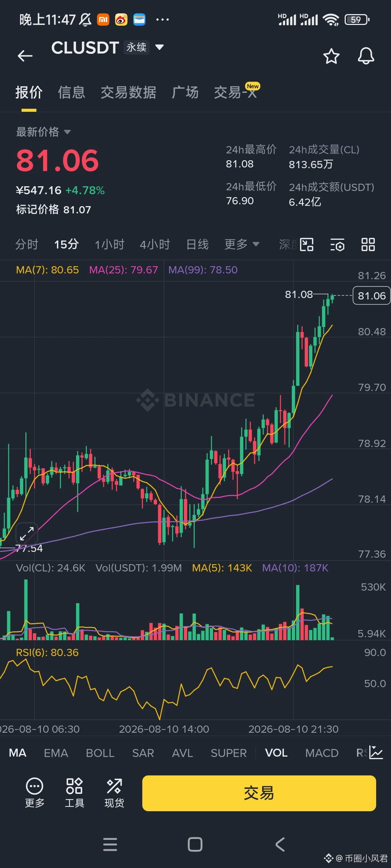Viewport: 391px width, 868px height.
Task: Tap the back arrow icon
Action: coord(25,56)
